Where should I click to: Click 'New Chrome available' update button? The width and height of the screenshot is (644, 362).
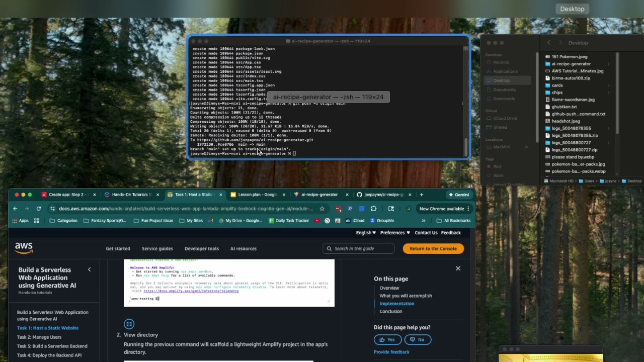[x=444, y=209]
